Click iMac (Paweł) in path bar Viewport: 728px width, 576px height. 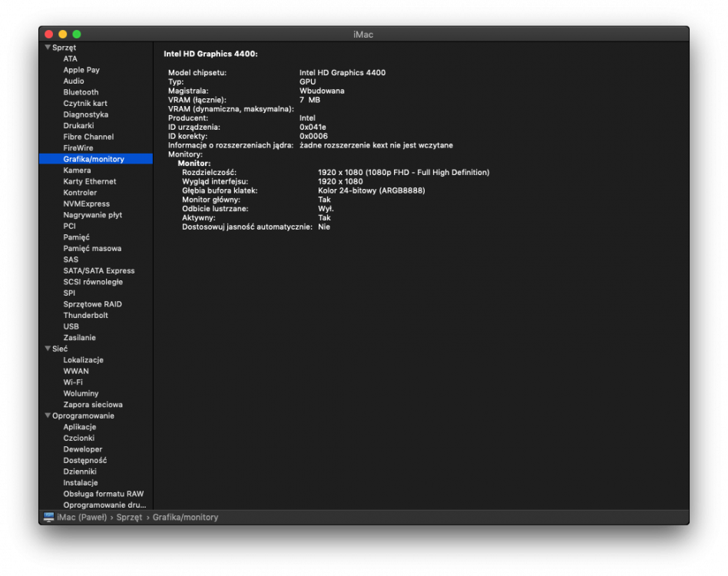pos(81,517)
